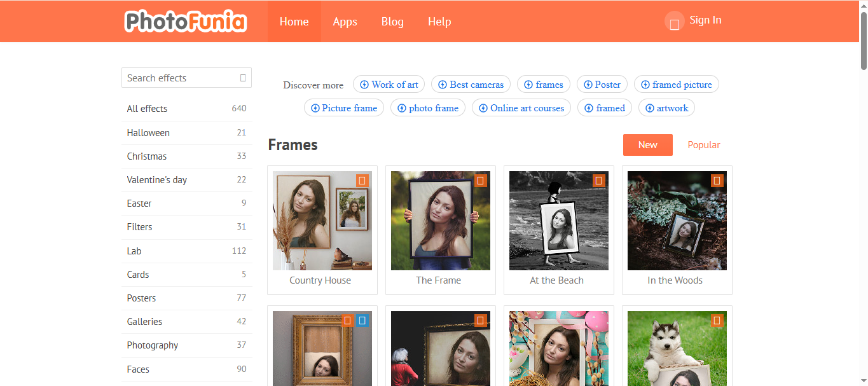The image size is (868, 386).
Task: Click the orange portrait badge on Country House
Action: 362,180
